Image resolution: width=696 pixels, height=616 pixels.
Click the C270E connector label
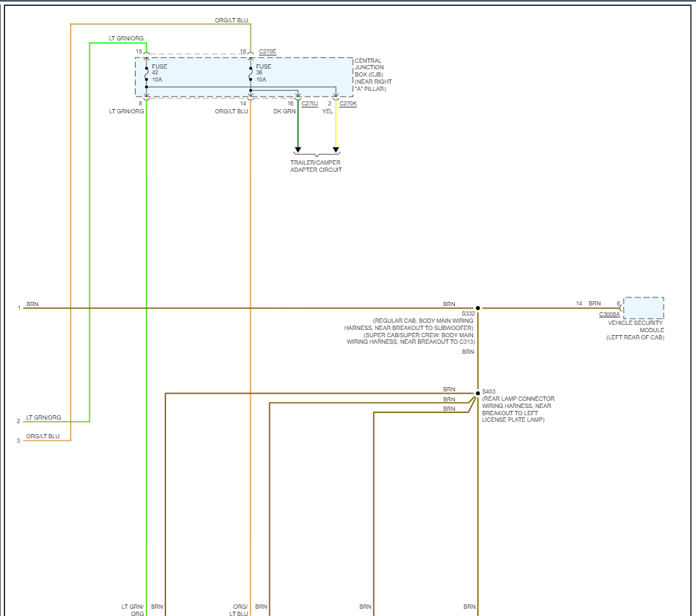(x=267, y=51)
